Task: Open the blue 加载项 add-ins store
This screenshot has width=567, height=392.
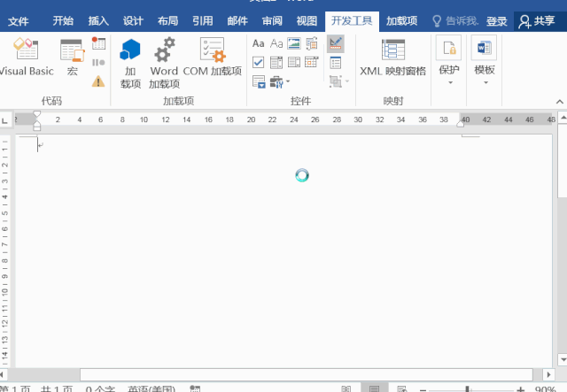Action: tap(131, 60)
